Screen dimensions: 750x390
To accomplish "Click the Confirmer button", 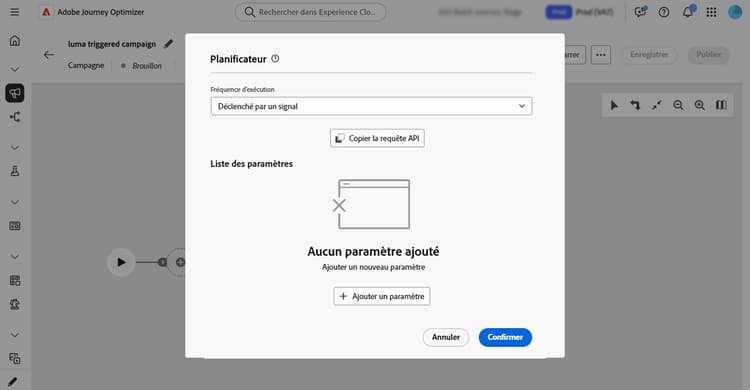I will coord(505,337).
